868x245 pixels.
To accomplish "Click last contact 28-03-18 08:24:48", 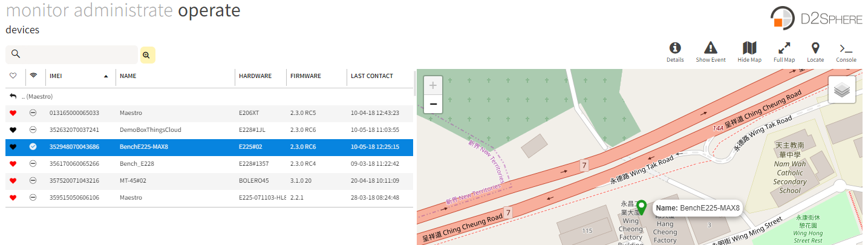I will tap(375, 198).
